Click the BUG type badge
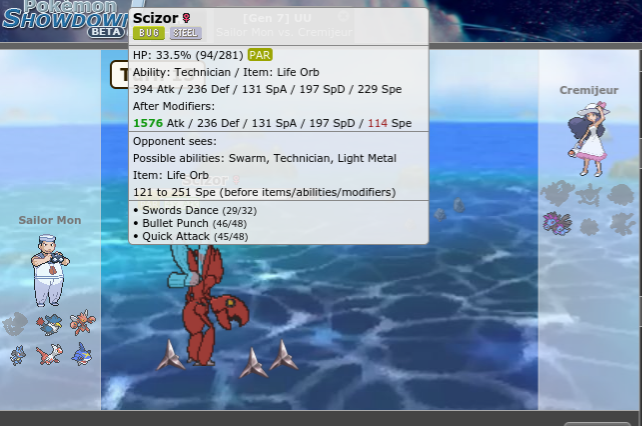This screenshot has width=642, height=426. click(x=149, y=33)
